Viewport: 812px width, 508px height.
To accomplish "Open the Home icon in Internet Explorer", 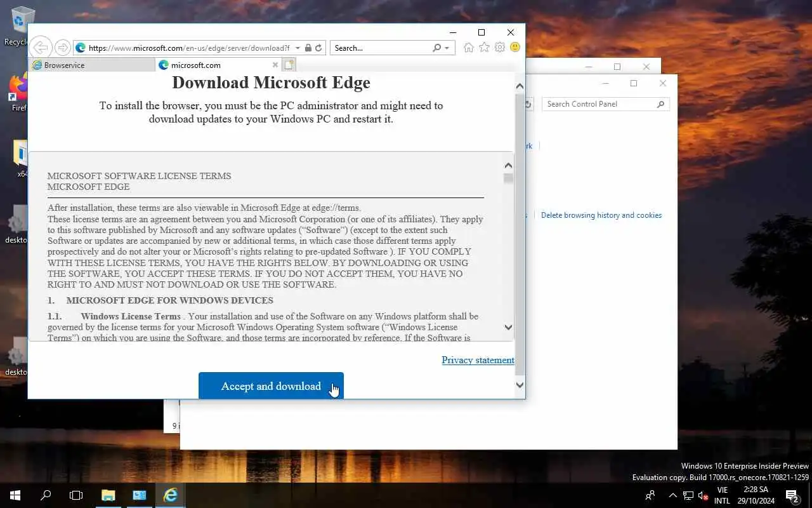I will pos(469,48).
